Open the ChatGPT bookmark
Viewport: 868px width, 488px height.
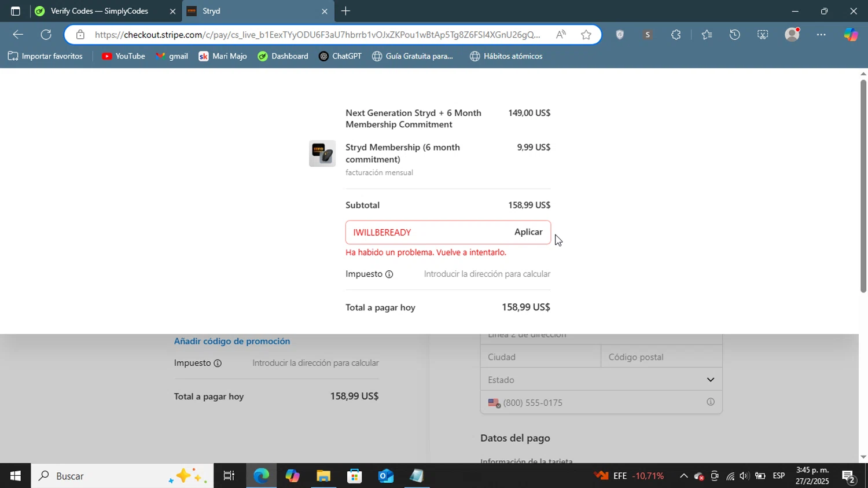(340, 56)
